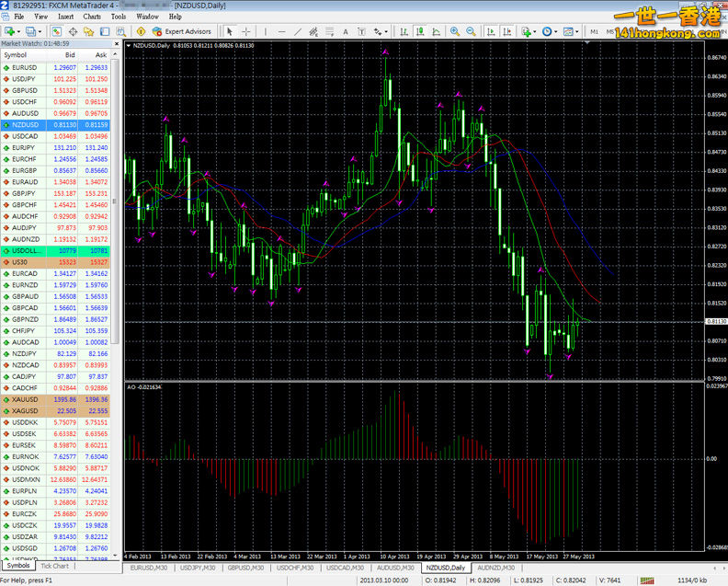This screenshot has height=586, width=728.
Task: Expand the New Chart dropdown arrow
Action: coord(18,32)
